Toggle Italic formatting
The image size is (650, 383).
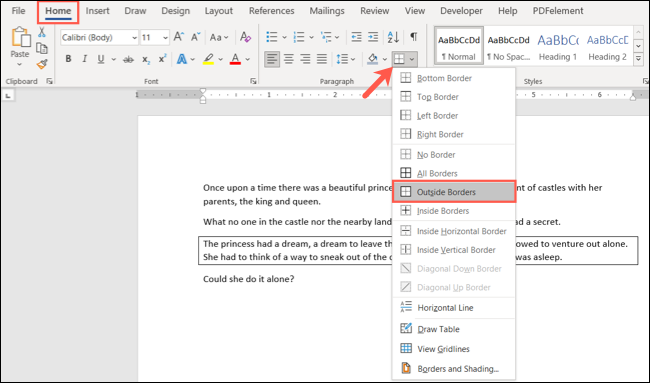(x=85, y=59)
